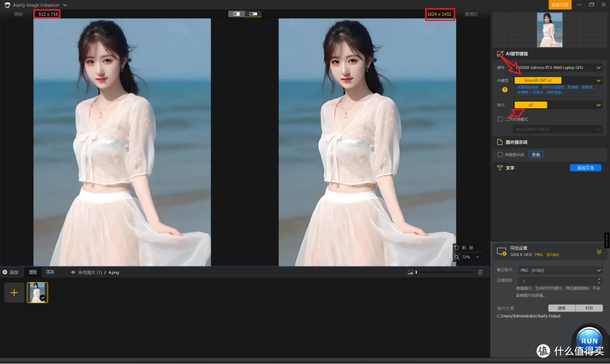Click the 添加 plus circle icon

click(5, 272)
